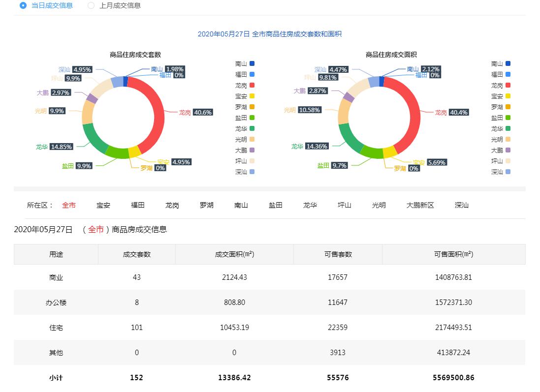Hide 盐田 series via 成交面积 chart legend

point(501,118)
